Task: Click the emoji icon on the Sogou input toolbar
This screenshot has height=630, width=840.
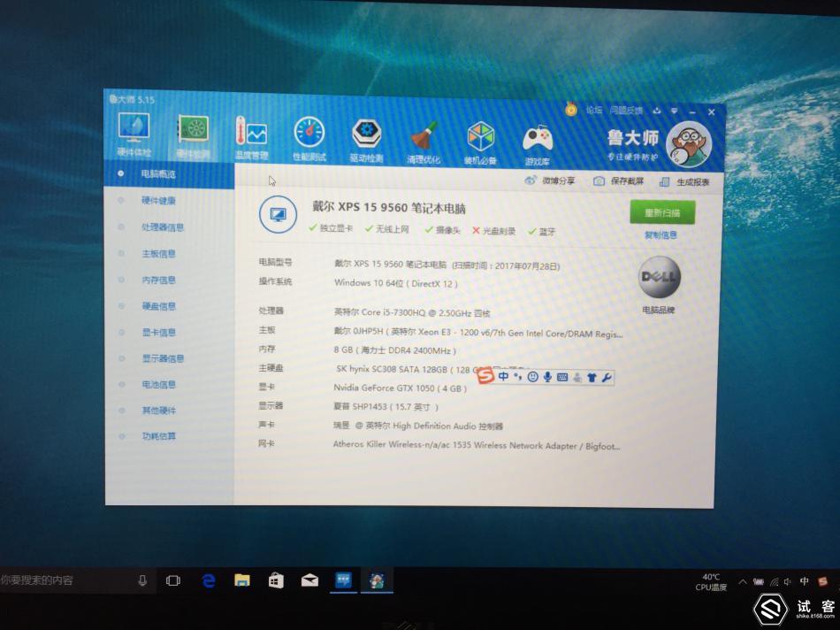Action: (x=534, y=376)
